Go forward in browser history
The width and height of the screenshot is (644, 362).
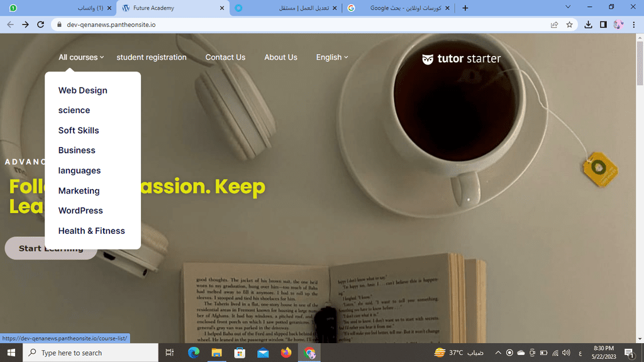tap(25, 25)
